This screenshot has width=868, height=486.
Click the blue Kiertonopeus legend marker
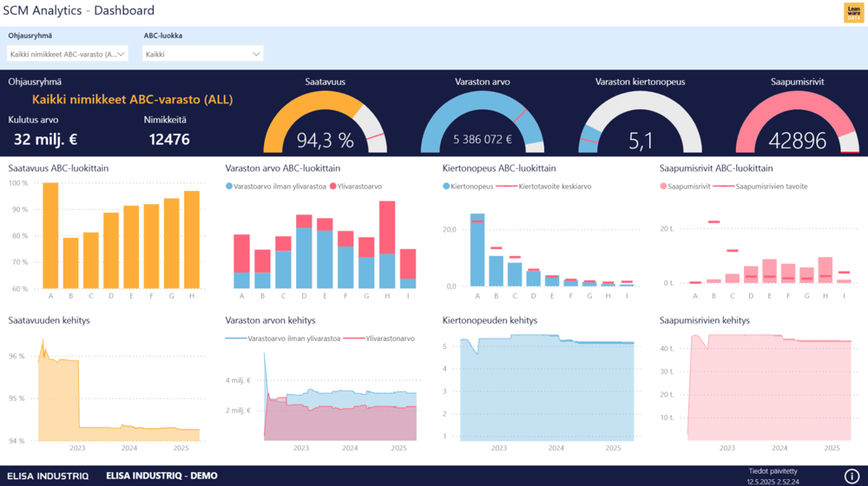[x=446, y=187]
